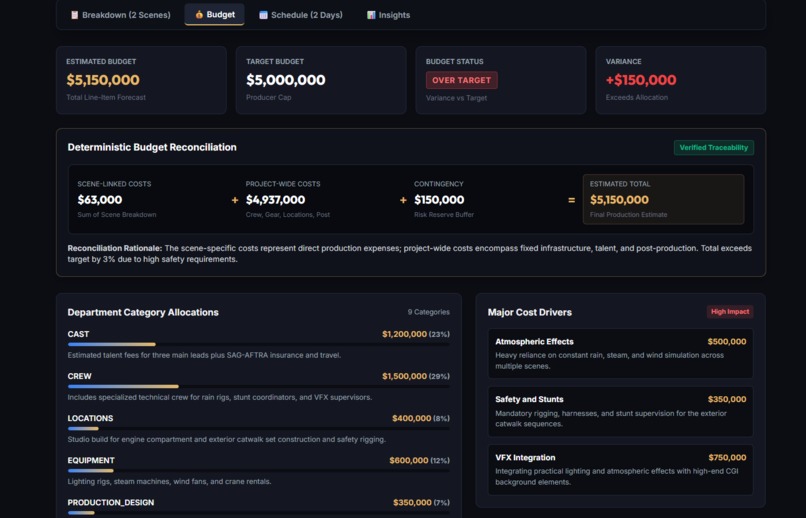The height and width of the screenshot is (518, 806).
Task: Click the Scene-Linked Costs $63,000 amount
Action: [100, 200]
